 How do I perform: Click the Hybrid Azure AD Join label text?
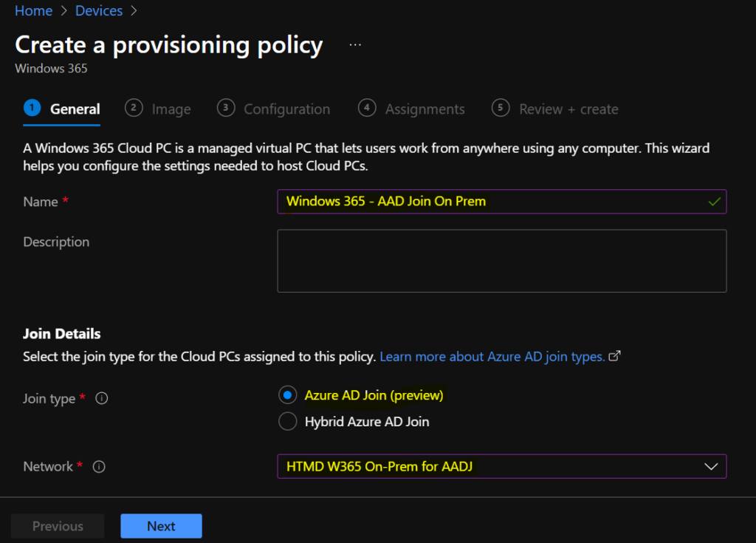click(x=367, y=422)
